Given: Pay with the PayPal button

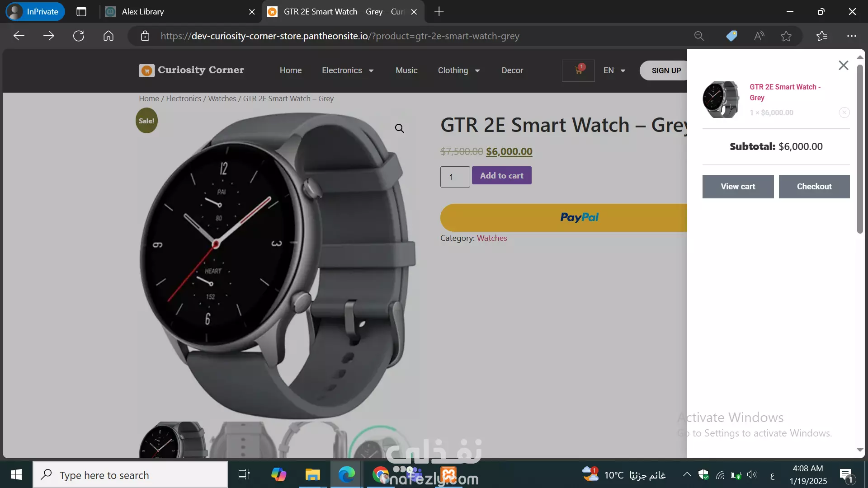Looking at the screenshot, I should (564, 217).
